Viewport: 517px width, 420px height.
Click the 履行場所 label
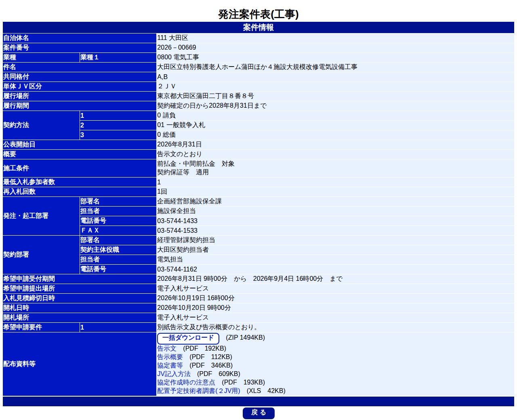16,96
